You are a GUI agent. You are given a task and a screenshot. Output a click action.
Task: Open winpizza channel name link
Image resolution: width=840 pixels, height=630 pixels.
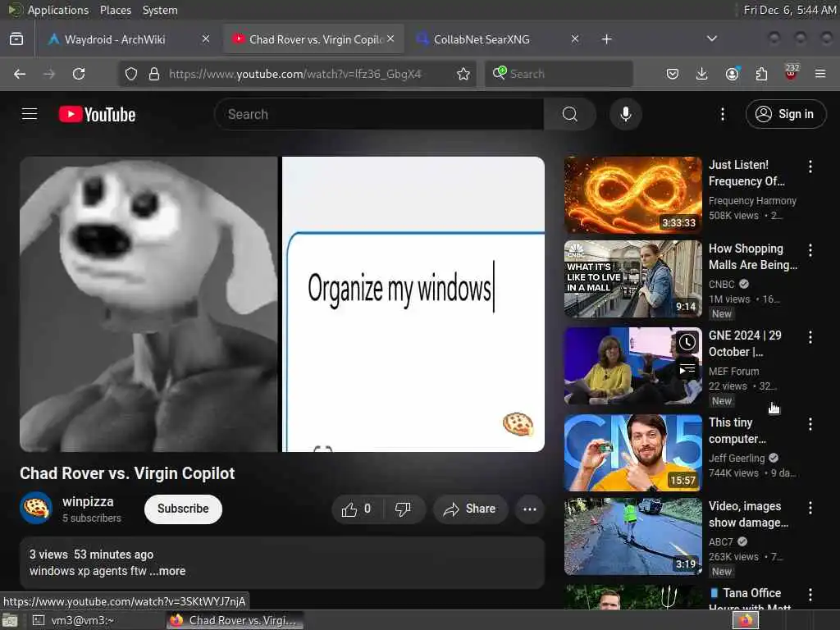coord(88,501)
